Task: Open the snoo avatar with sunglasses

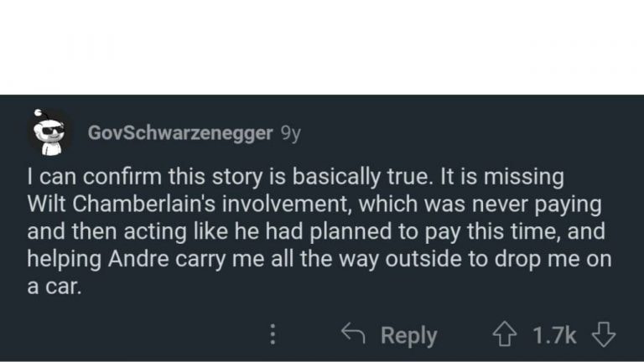Action: 49,132
